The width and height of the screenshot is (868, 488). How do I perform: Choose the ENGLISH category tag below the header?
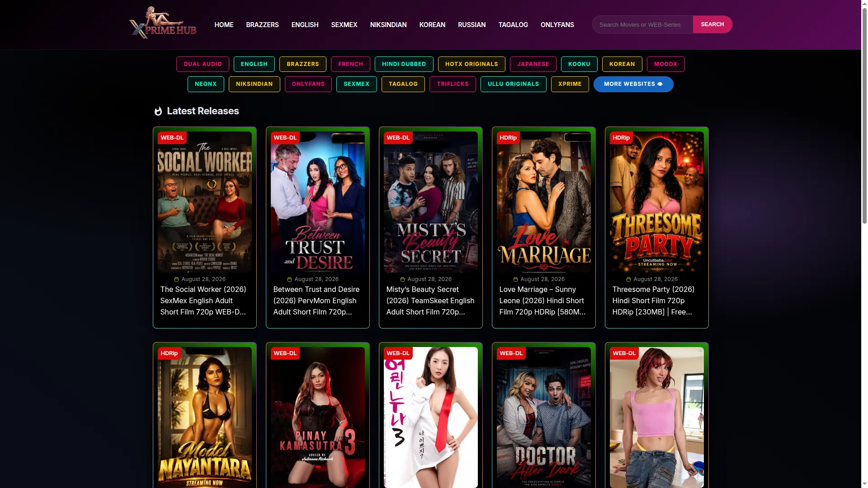point(254,64)
